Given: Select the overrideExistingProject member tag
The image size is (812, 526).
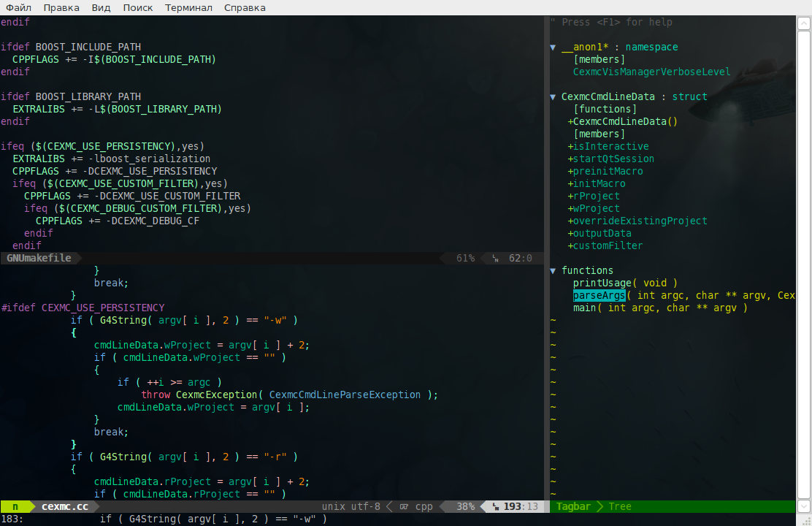Looking at the screenshot, I should (x=637, y=221).
